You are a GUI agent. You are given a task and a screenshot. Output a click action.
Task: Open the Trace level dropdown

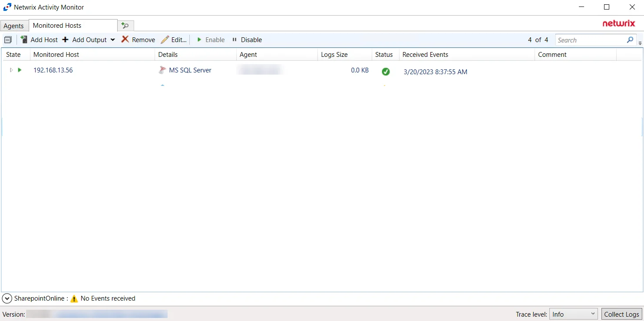click(574, 314)
